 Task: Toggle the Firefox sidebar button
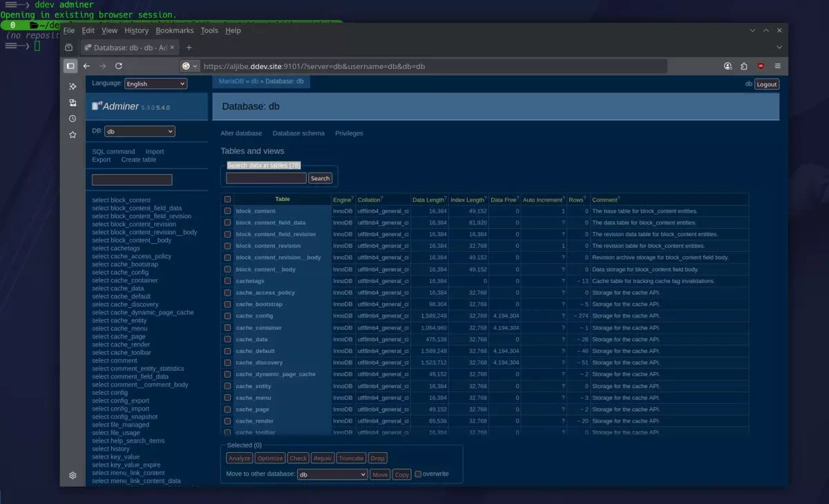pos(70,66)
